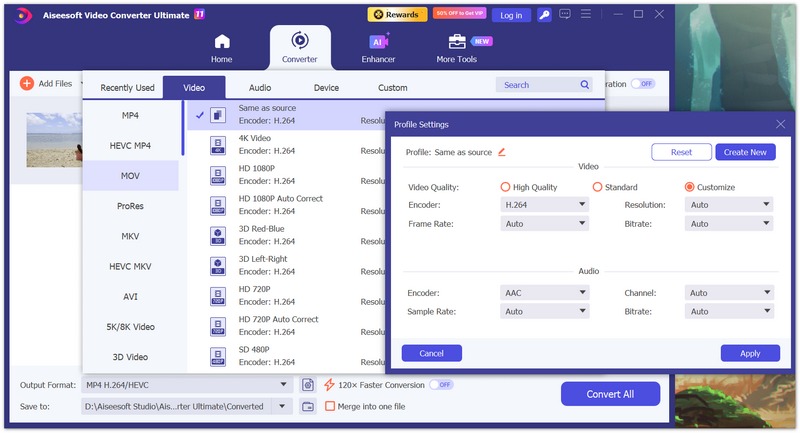Viewport: 800px width, 433px height.
Task: Click the output format settings icon
Action: 308,385
